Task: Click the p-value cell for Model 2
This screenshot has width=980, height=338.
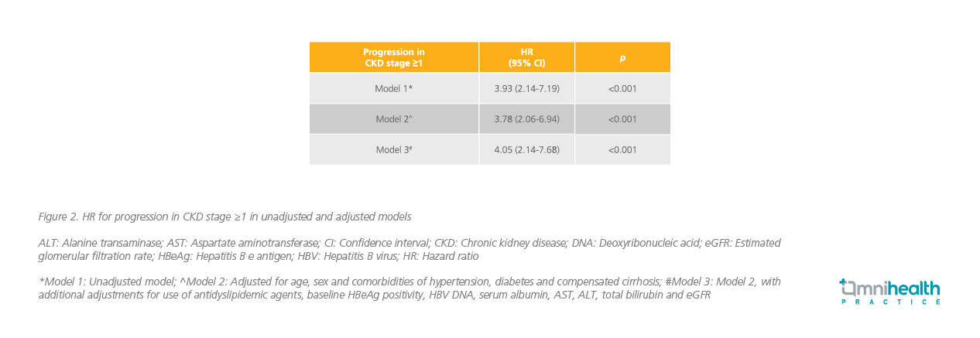Action: [622, 119]
